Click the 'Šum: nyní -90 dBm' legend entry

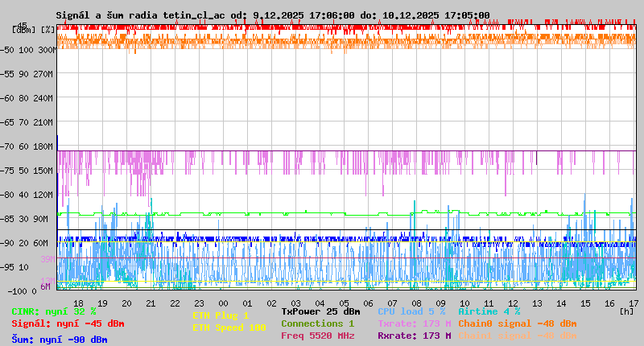60,340
